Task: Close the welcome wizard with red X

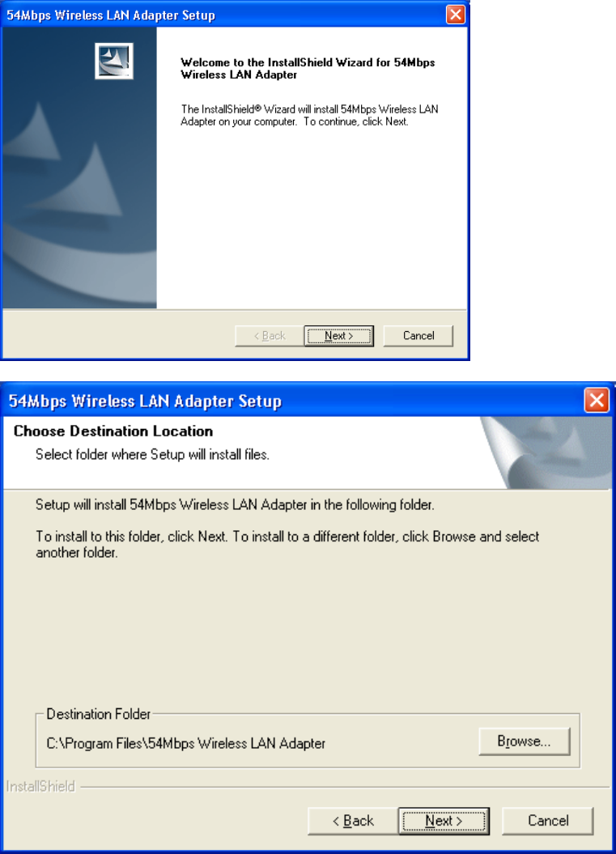Action: point(456,14)
